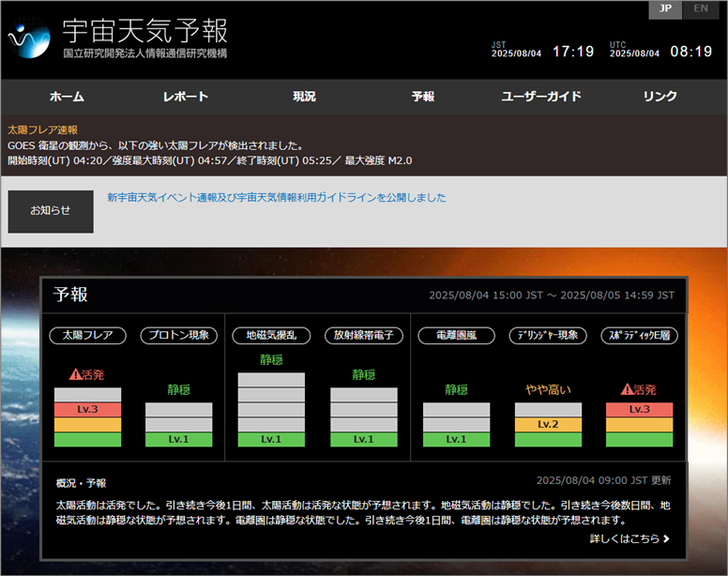728x576 pixels.
Task: Open the 予報 menu
Action: (x=422, y=97)
